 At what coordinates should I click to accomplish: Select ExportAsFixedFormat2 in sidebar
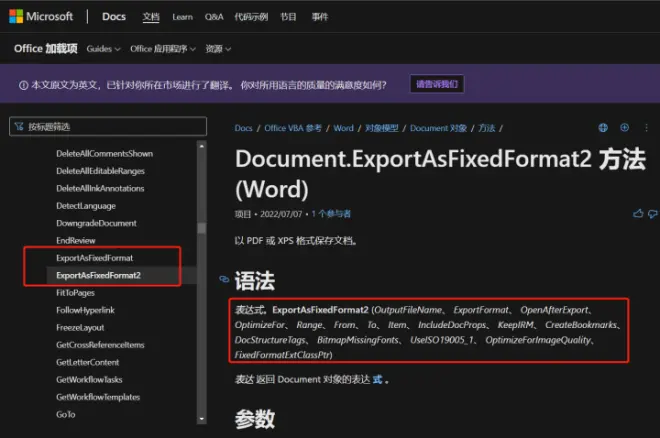[98, 275]
